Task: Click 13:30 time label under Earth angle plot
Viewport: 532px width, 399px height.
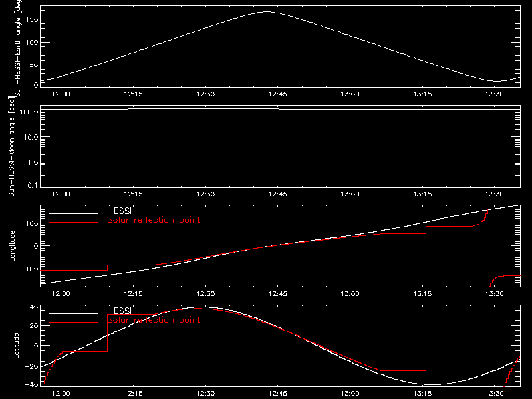Action: point(495,94)
